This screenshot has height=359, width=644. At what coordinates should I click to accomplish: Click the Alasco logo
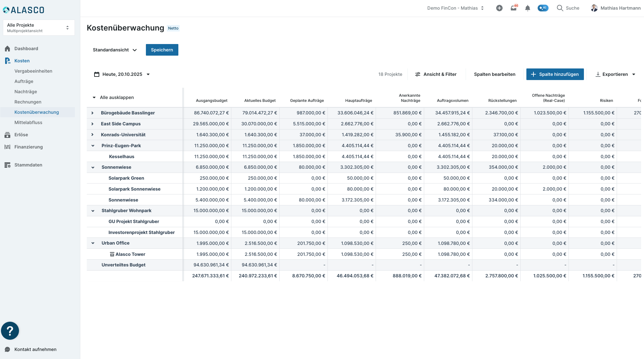pyautogui.click(x=24, y=10)
